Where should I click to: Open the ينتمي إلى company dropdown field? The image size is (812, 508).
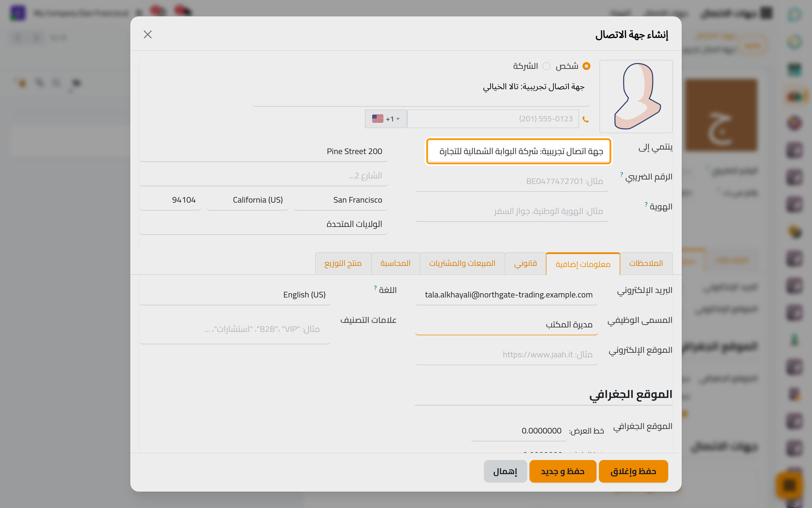click(518, 151)
